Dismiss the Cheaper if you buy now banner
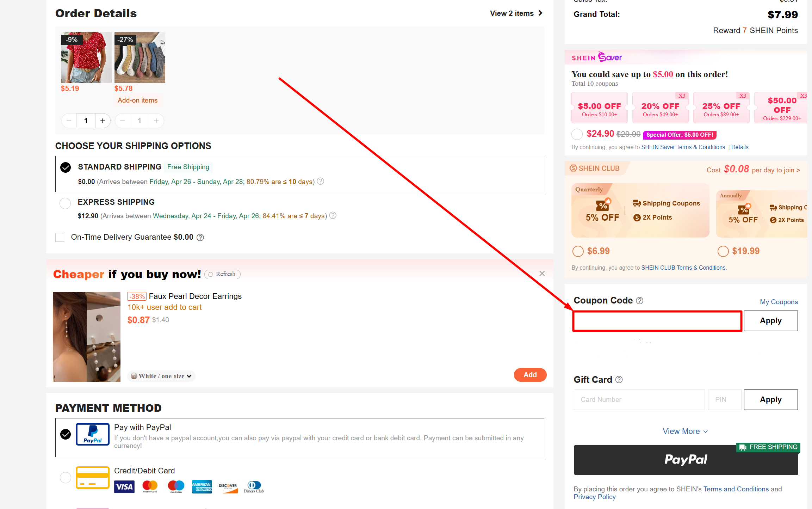 point(542,273)
